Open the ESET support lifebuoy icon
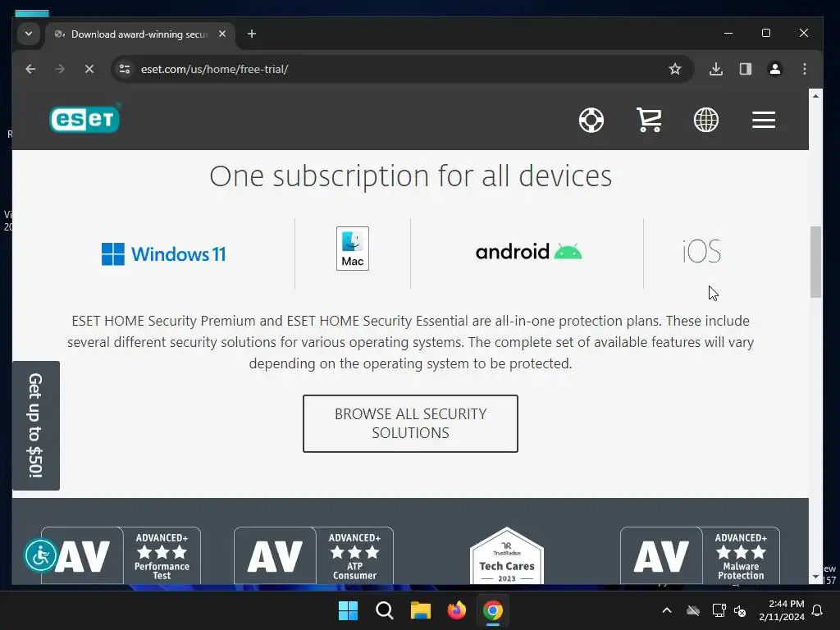 tap(591, 120)
